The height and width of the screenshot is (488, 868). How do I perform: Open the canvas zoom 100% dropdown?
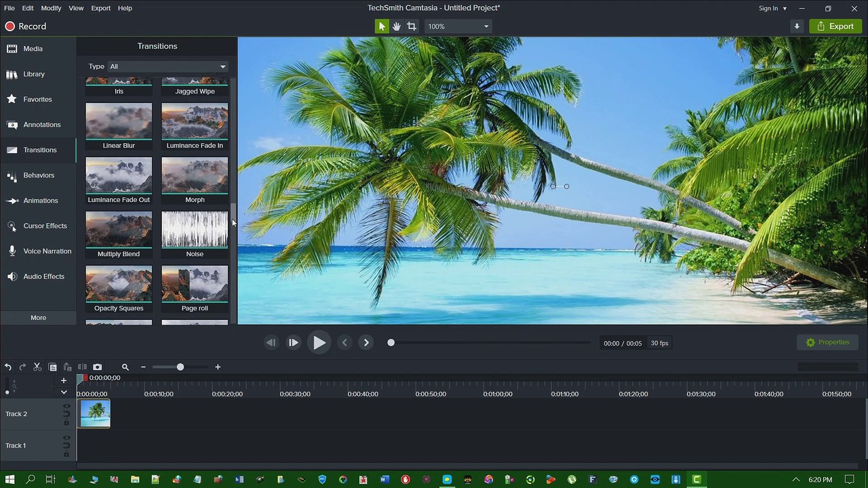(458, 26)
